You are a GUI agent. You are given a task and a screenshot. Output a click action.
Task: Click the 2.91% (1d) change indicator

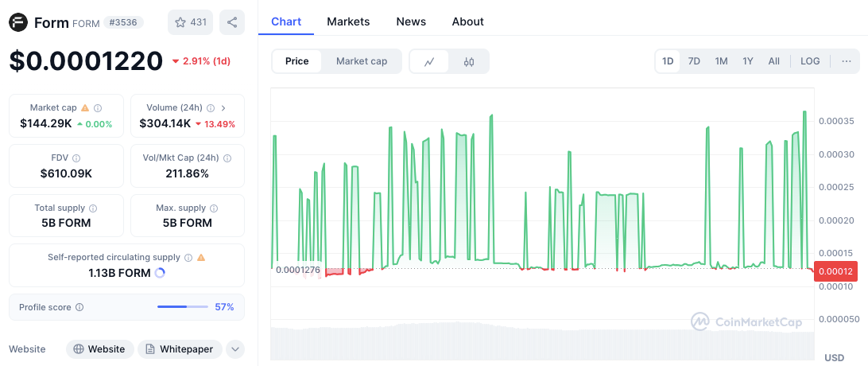tap(201, 61)
